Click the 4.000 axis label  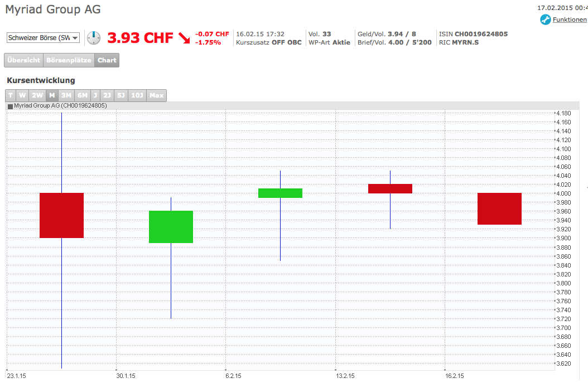[563, 193]
